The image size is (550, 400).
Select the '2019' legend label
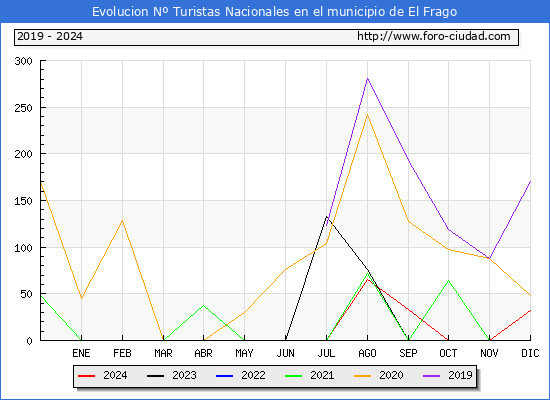pyautogui.click(x=460, y=375)
